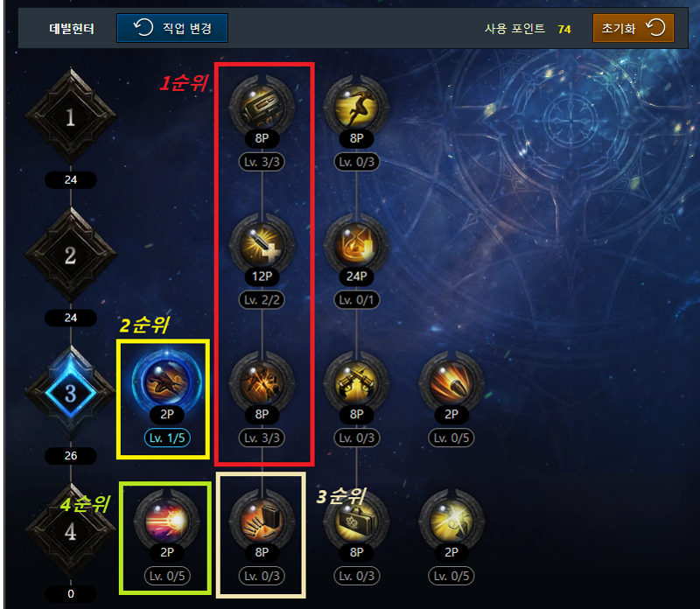Click the 12P bullet-plus skill icon
The image size is (700, 609).
(x=262, y=245)
